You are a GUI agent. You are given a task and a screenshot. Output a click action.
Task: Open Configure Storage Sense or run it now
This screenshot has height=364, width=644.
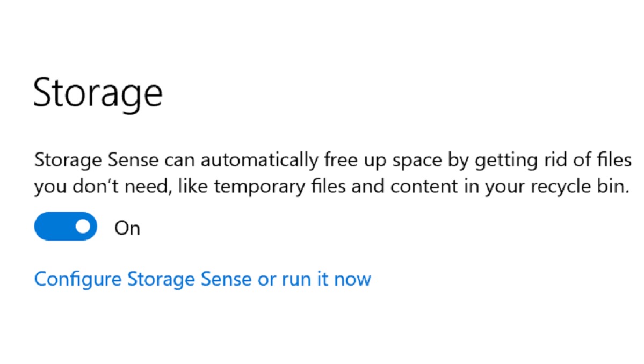coord(202,280)
